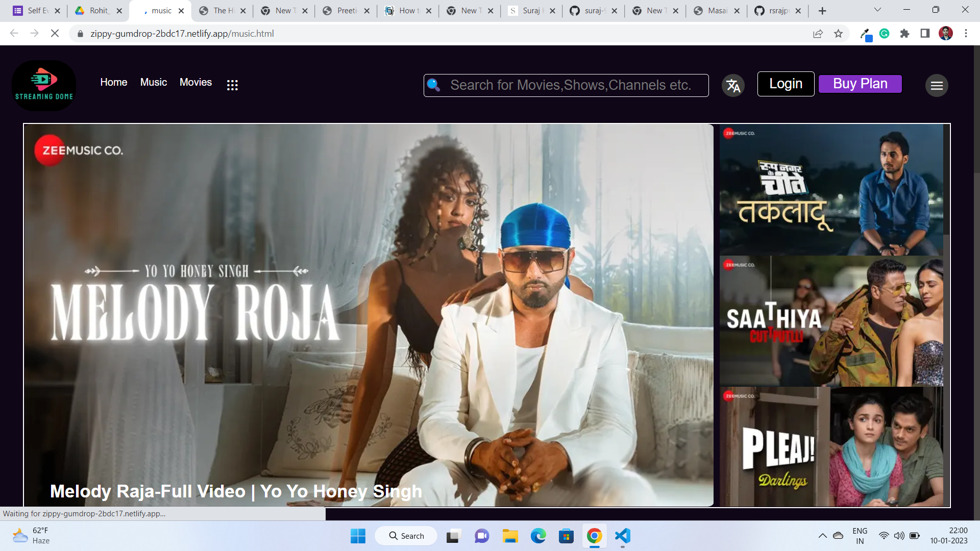Bookmark this page with the star icon
This screenshot has height=551, width=980.
coord(838,34)
